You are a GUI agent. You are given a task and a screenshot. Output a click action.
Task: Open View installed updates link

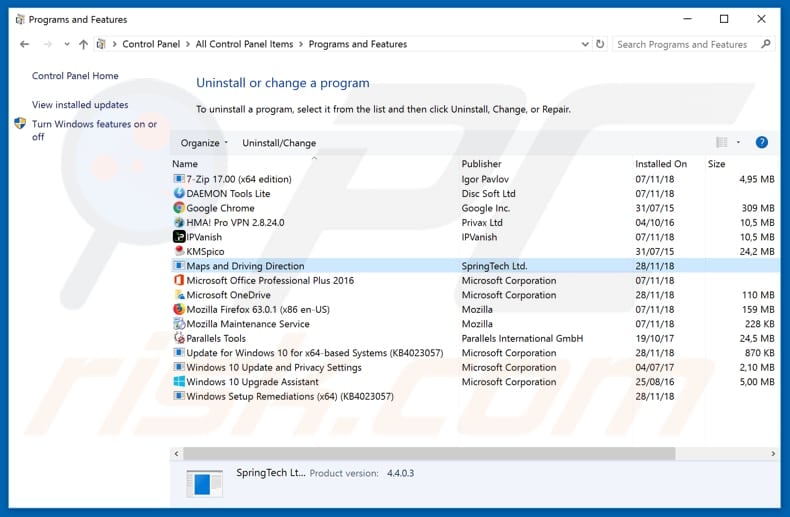(80, 105)
